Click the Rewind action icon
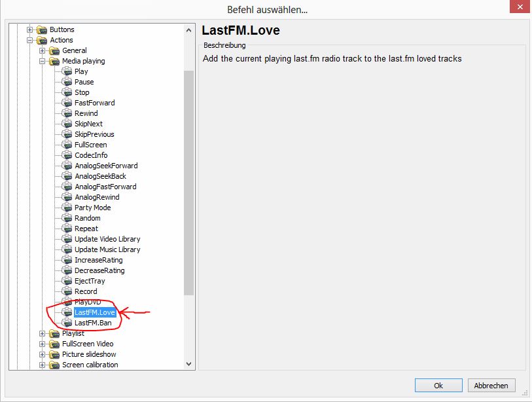532x402 pixels. (67, 113)
